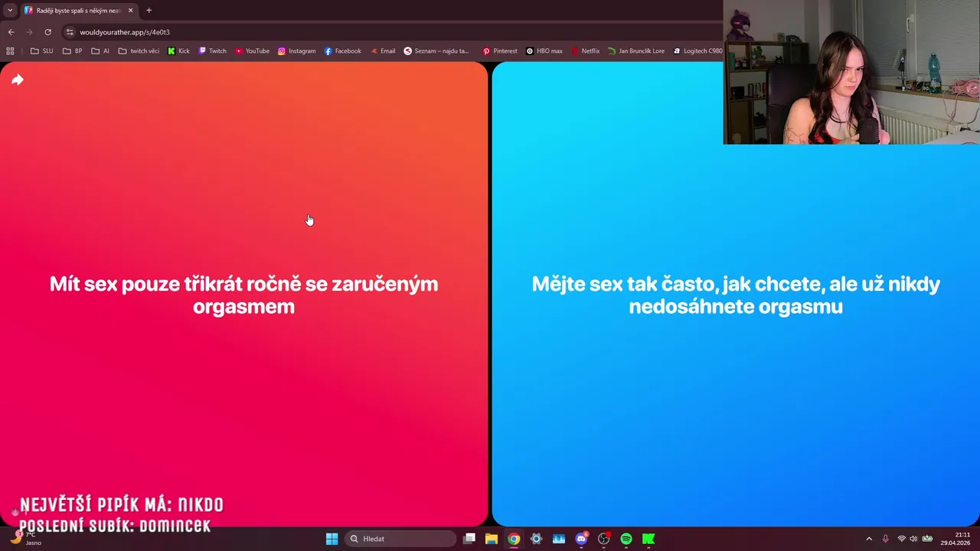Open Settings gear app in taskbar

click(x=536, y=539)
